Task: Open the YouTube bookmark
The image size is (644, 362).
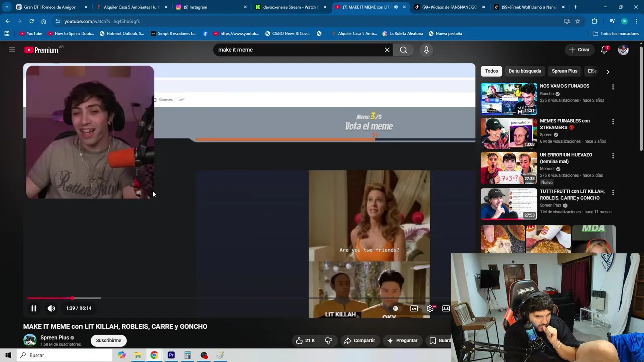Action: [31, 34]
